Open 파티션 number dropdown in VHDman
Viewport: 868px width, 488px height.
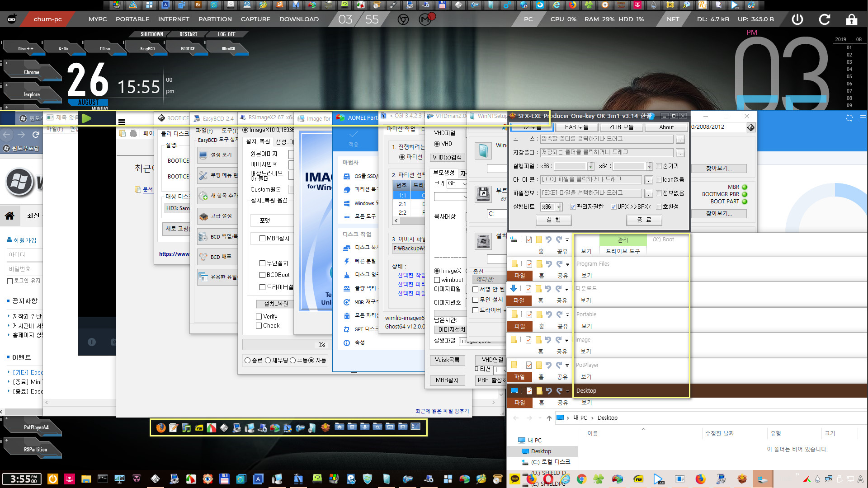coord(499,370)
